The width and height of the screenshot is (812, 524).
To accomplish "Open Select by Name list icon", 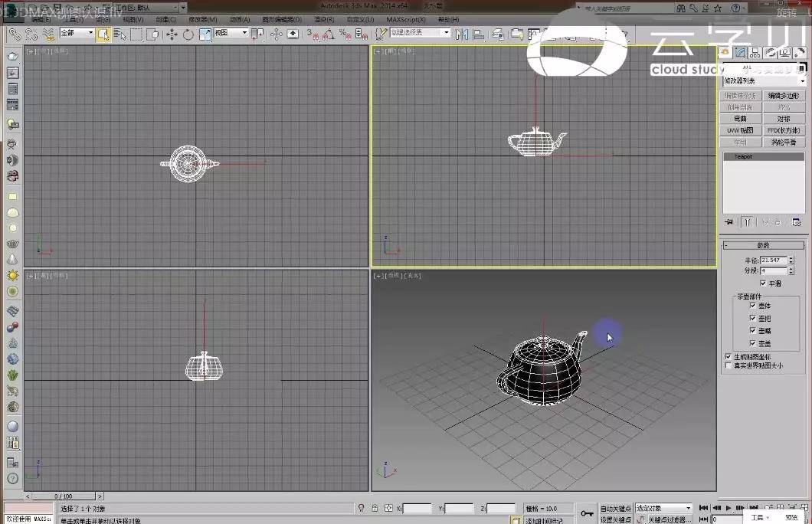I will pos(120,34).
